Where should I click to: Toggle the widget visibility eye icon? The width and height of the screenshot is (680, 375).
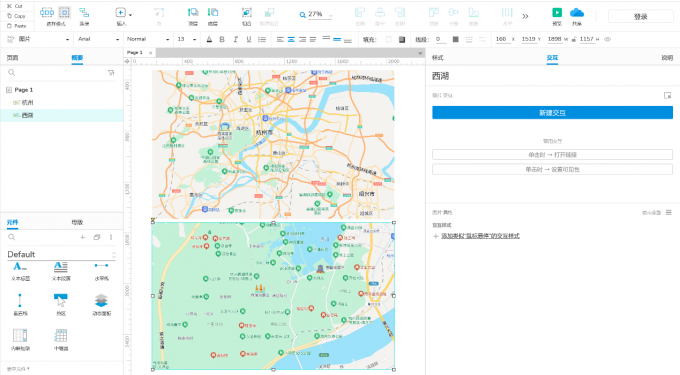click(608, 39)
